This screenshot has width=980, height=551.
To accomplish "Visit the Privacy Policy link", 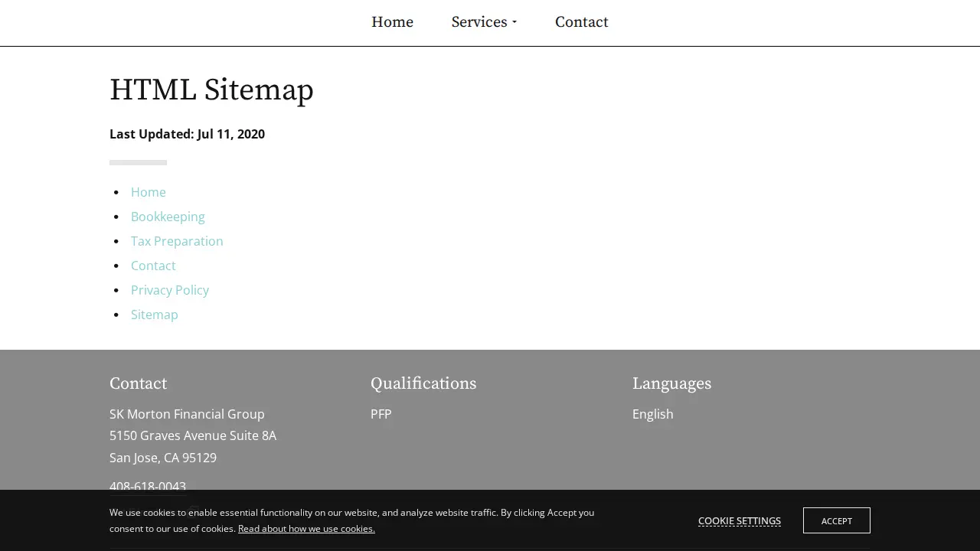I will coord(170,290).
